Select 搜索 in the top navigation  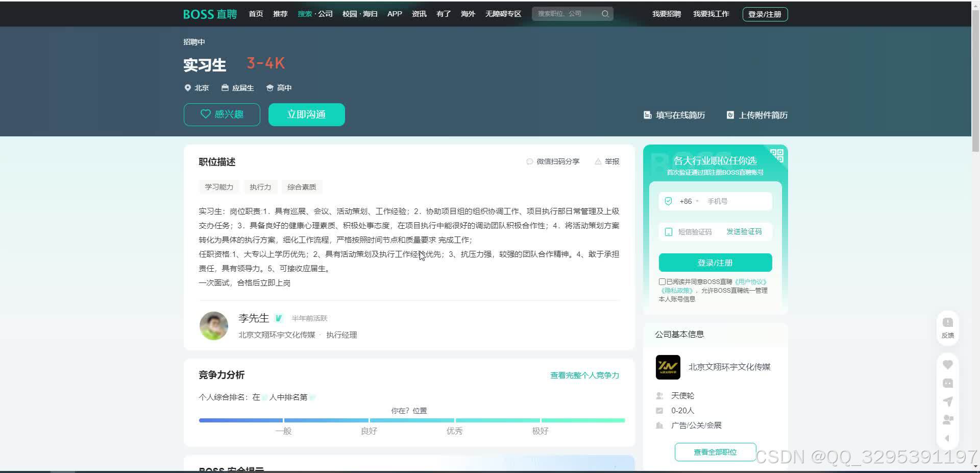[x=305, y=14]
